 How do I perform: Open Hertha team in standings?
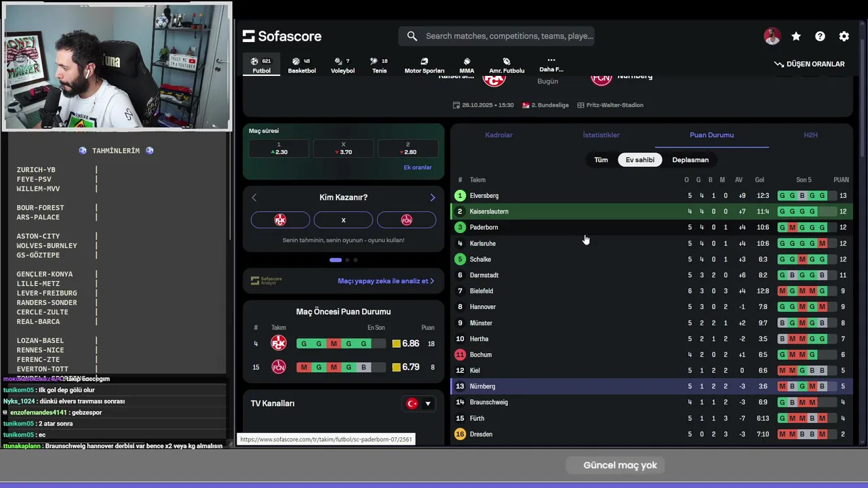pos(479,339)
